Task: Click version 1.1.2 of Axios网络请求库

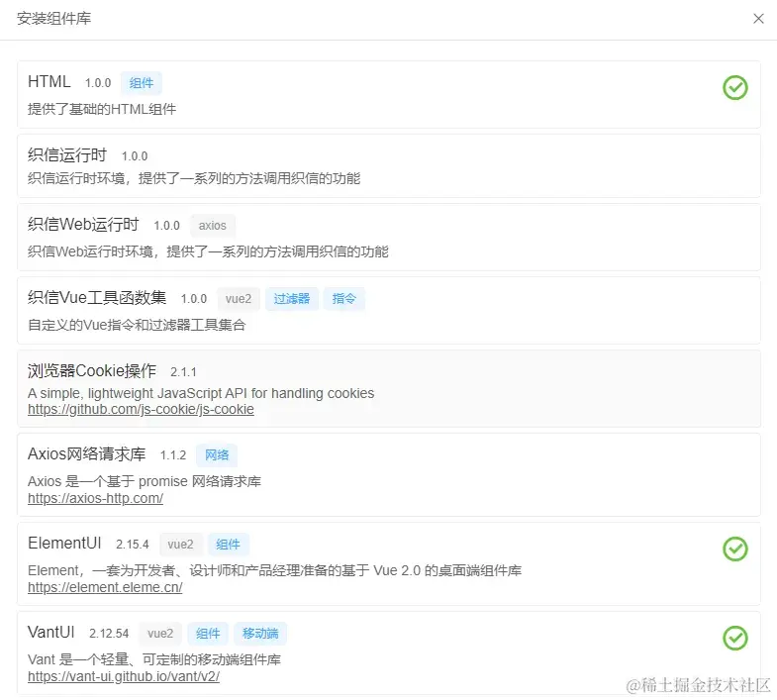Action: tap(173, 455)
